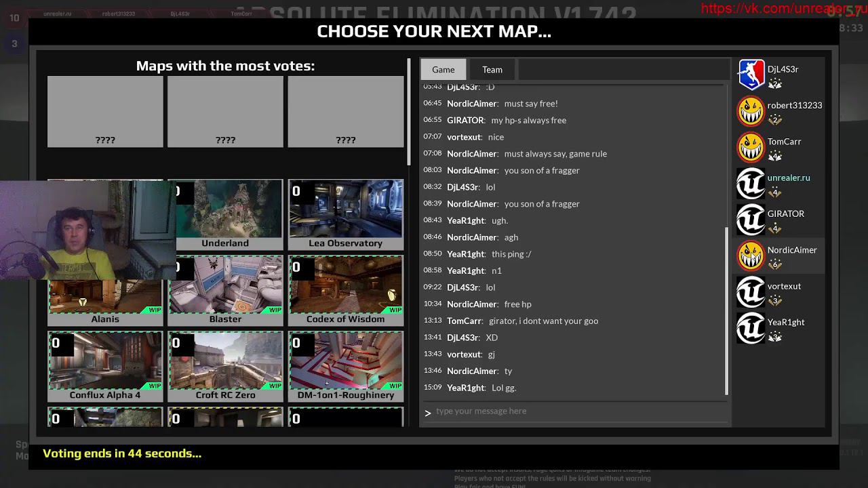The height and width of the screenshot is (488, 868).
Task: Click NordicAimer's smiley avatar icon
Action: (751, 256)
